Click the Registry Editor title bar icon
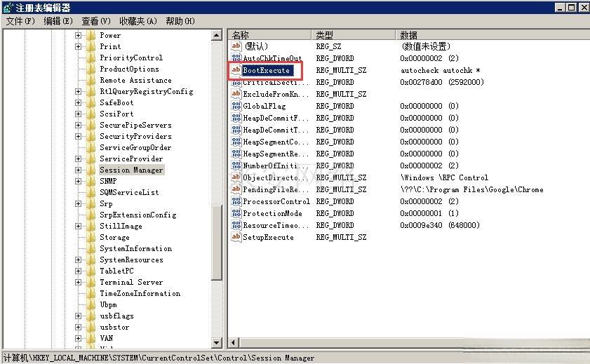Viewport: 590px width, 364px height. pyautogui.click(x=7, y=7)
